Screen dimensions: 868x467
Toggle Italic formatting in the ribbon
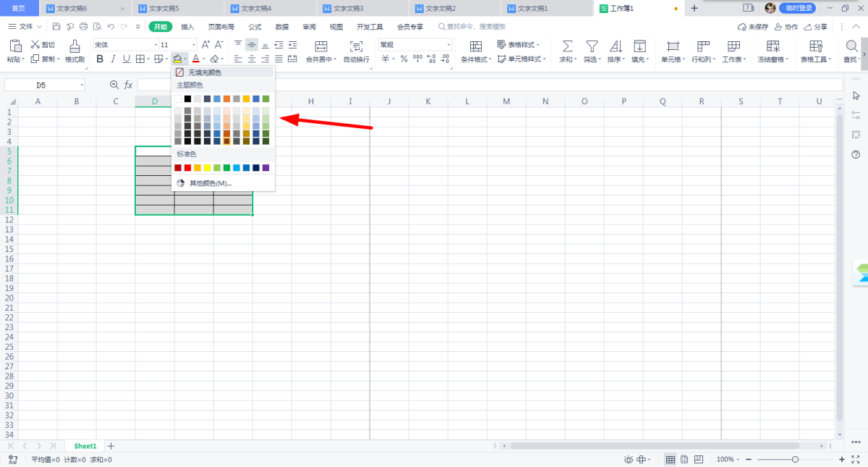tap(114, 59)
